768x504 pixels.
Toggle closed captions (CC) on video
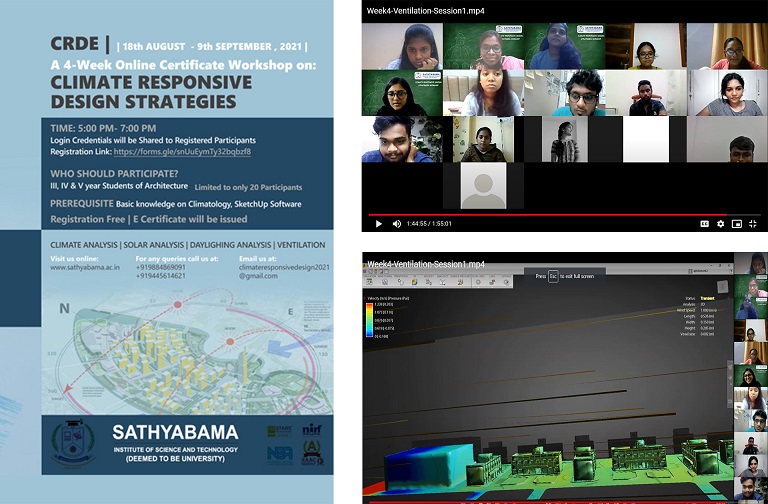pyautogui.click(x=704, y=223)
